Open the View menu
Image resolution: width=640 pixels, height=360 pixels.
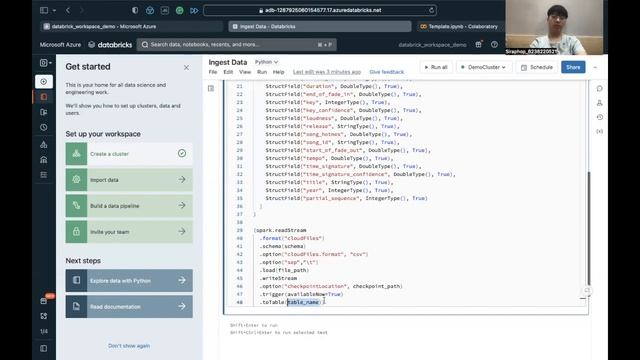245,72
